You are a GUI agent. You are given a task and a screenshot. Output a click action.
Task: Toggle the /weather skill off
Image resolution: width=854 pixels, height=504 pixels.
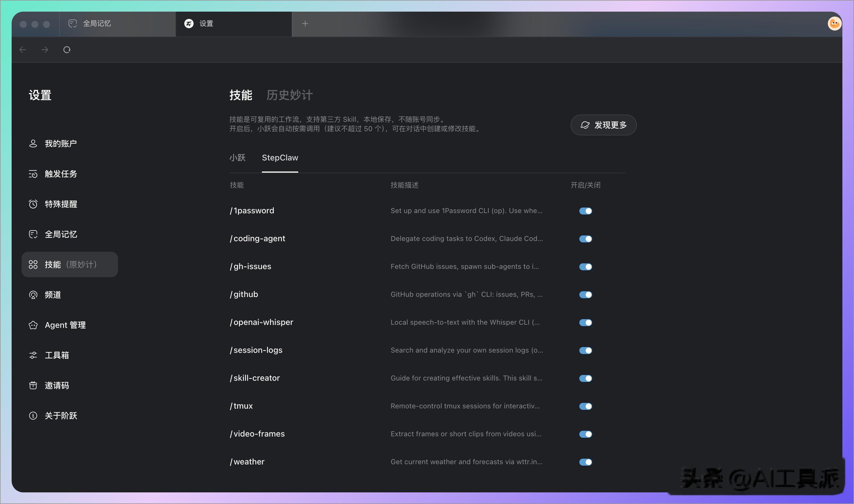pos(585,462)
